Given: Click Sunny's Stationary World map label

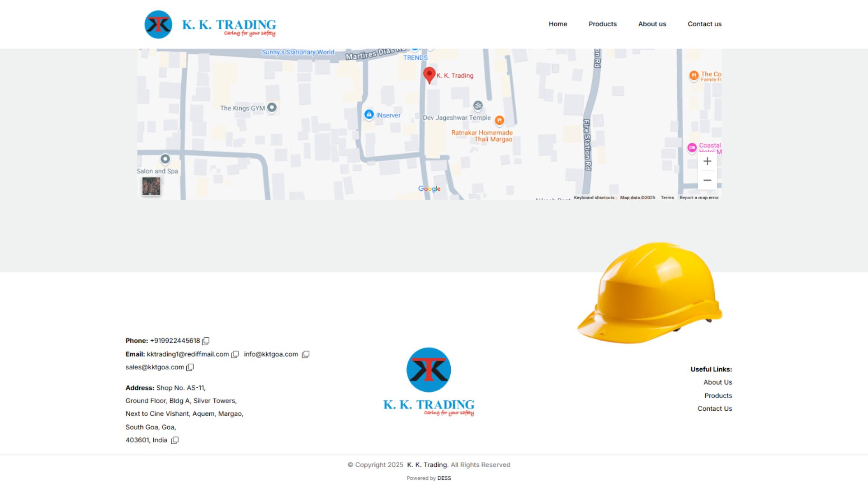Looking at the screenshot, I should pyautogui.click(x=298, y=52).
